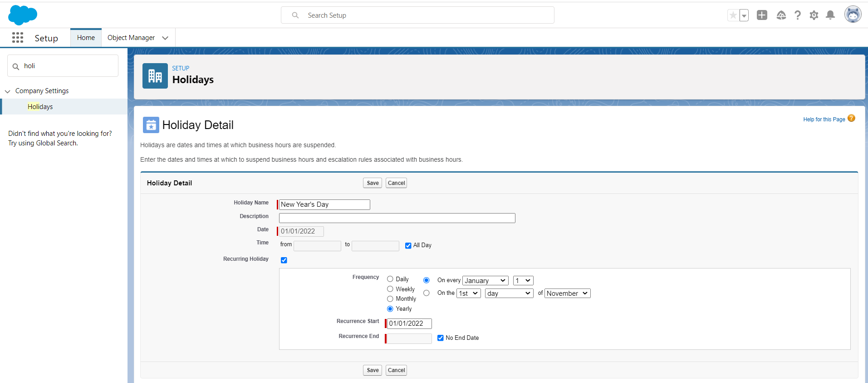Open the Setup gear menu
The image size is (868, 383).
[814, 15]
